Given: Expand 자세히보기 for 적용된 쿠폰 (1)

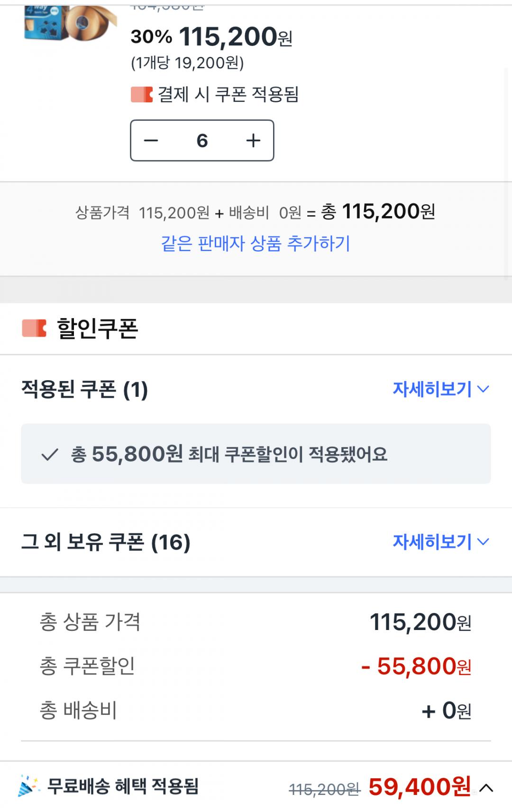Looking at the screenshot, I should [440, 389].
